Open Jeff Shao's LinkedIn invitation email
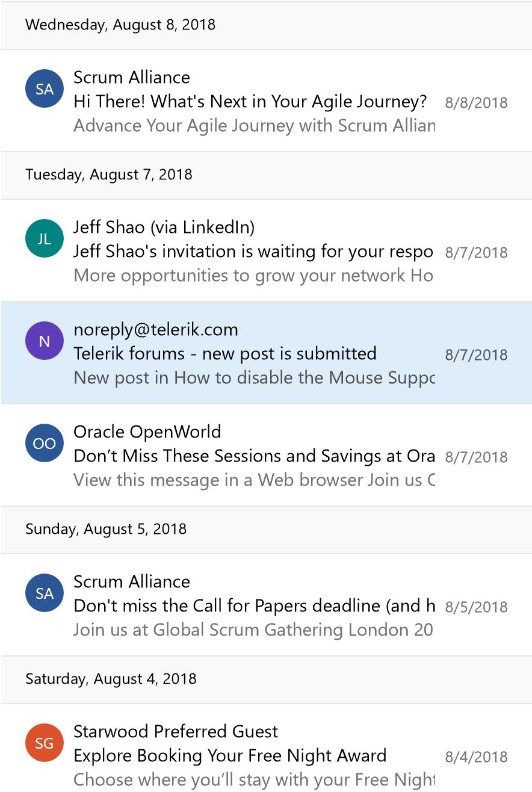Image resolution: width=532 pixels, height=792 pixels. coord(253,252)
